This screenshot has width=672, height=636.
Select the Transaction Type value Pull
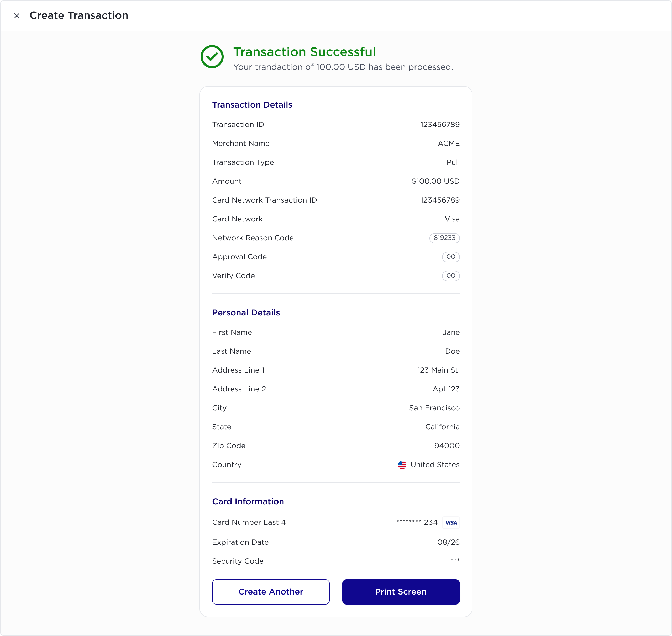453,162
